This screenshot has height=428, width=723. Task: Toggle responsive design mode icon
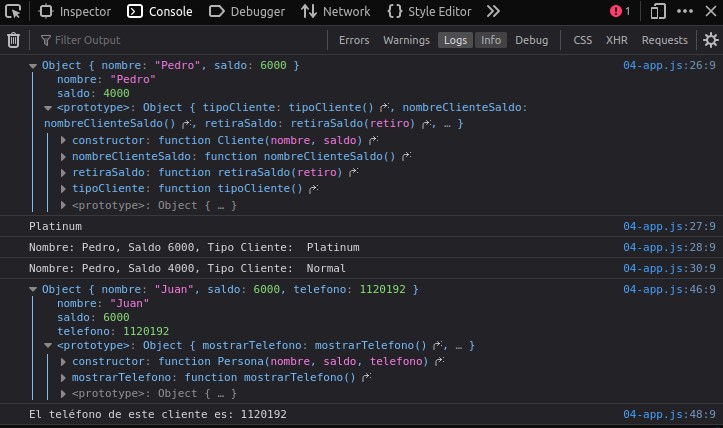click(658, 11)
